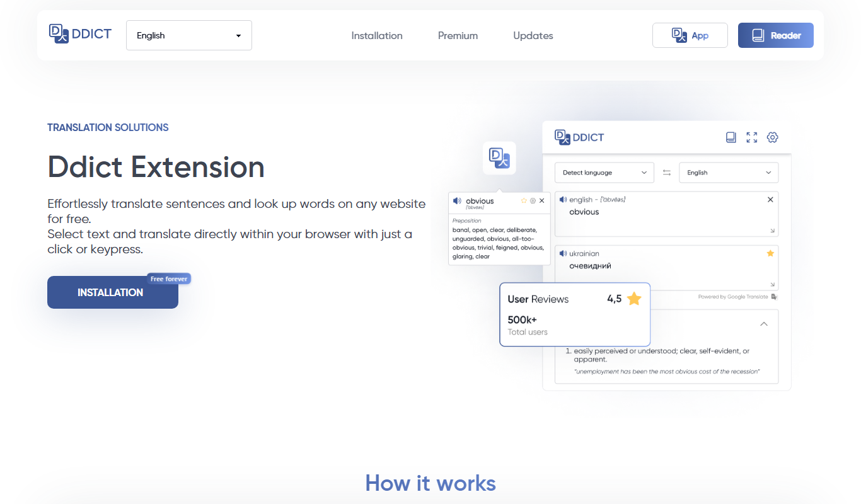The width and height of the screenshot is (861, 504).
Task: Open the settings gear in extension panel
Action: 773,137
